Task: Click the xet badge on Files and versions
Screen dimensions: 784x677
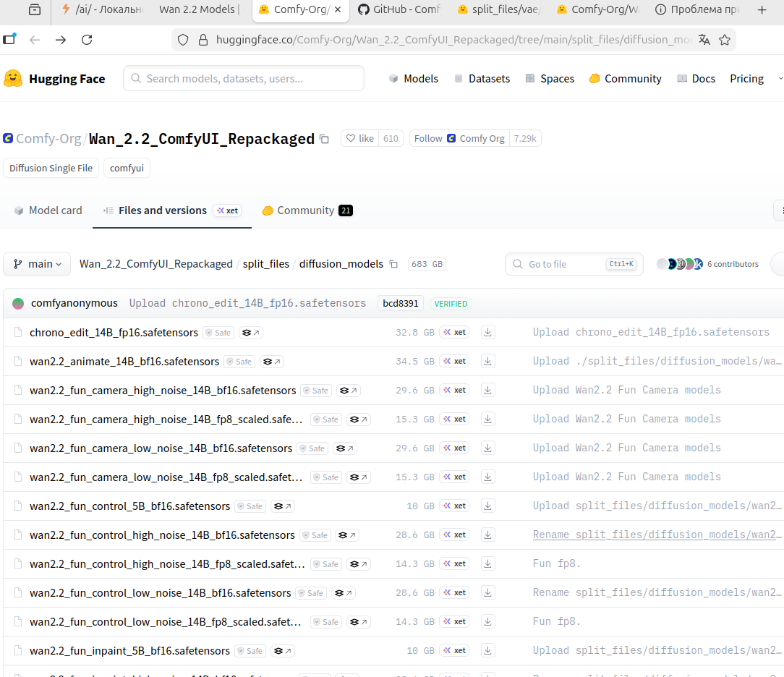Action: [228, 210]
